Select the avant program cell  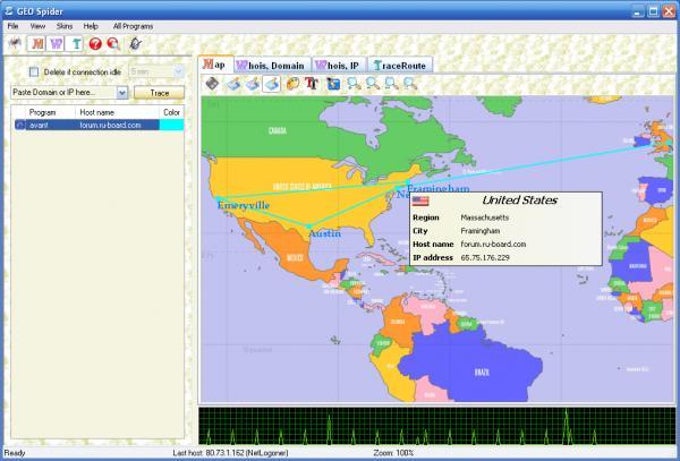pyautogui.click(x=50, y=125)
